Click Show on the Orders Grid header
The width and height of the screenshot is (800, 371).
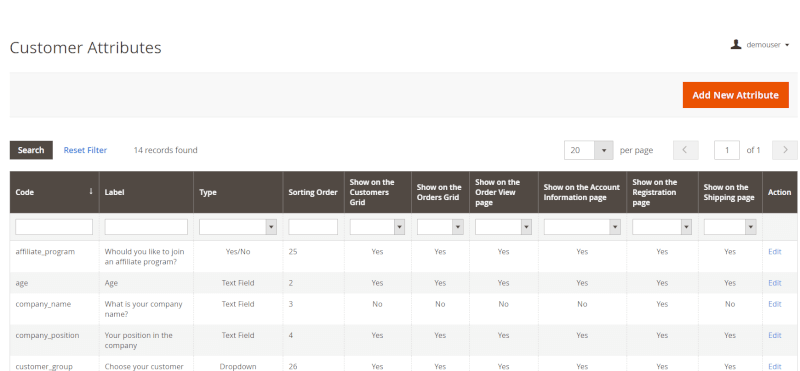click(x=440, y=192)
